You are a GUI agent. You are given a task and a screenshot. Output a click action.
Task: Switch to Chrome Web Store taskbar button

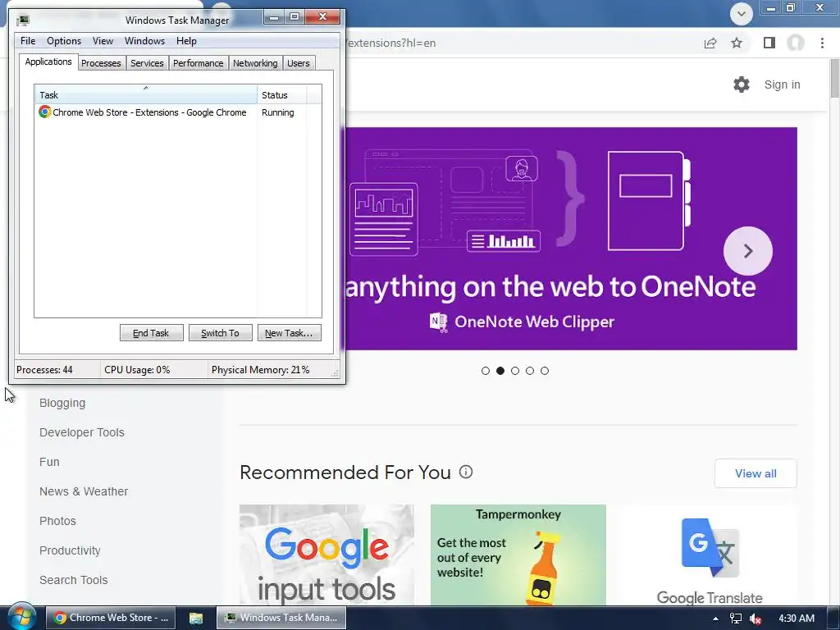click(111, 618)
